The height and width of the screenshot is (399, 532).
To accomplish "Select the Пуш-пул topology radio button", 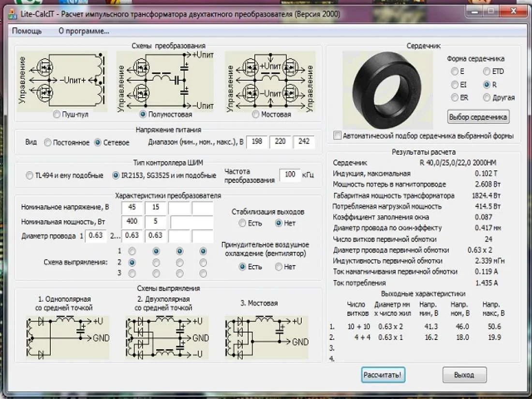I will pyautogui.click(x=57, y=115).
